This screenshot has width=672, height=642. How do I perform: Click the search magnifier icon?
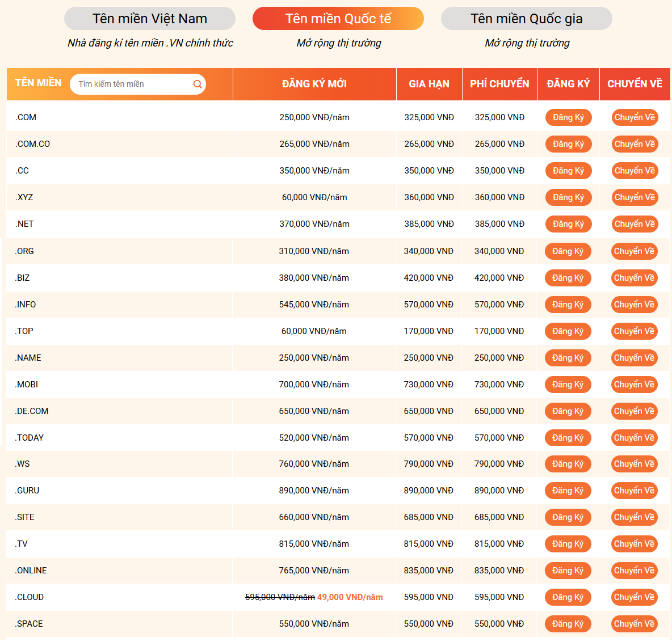[x=198, y=84]
